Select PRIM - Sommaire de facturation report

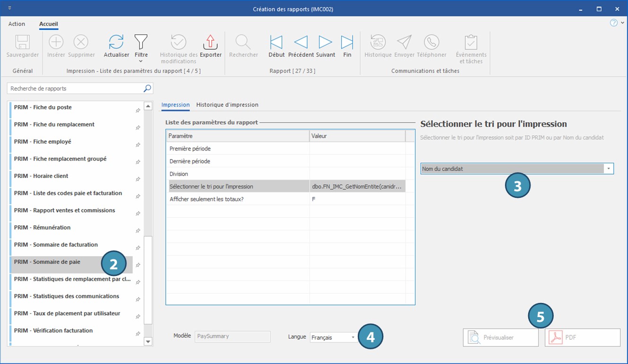click(x=56, y=245)
